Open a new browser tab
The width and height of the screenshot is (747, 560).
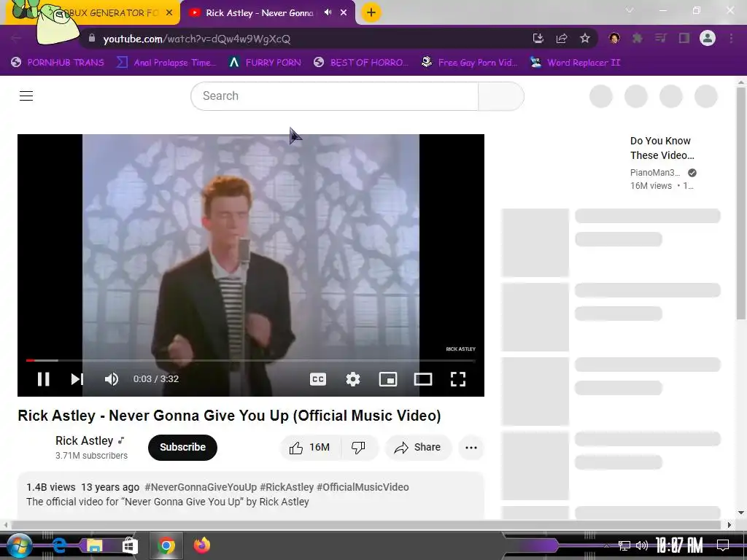click(371, 12)
